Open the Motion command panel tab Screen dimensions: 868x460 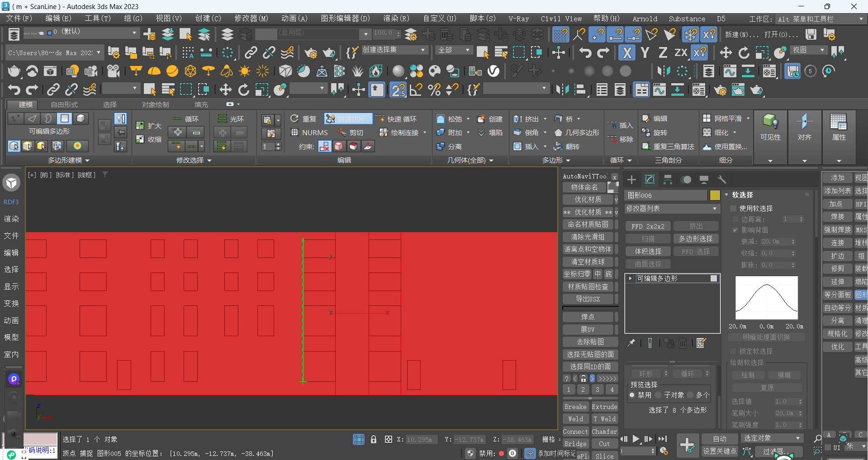(x=686, y=179)
